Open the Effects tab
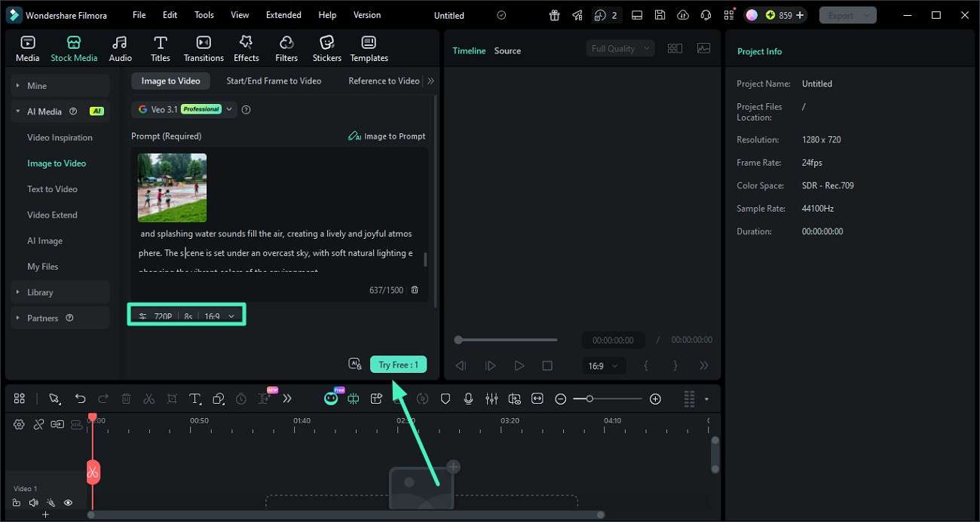Screen dimensions: 980x522 246,49
